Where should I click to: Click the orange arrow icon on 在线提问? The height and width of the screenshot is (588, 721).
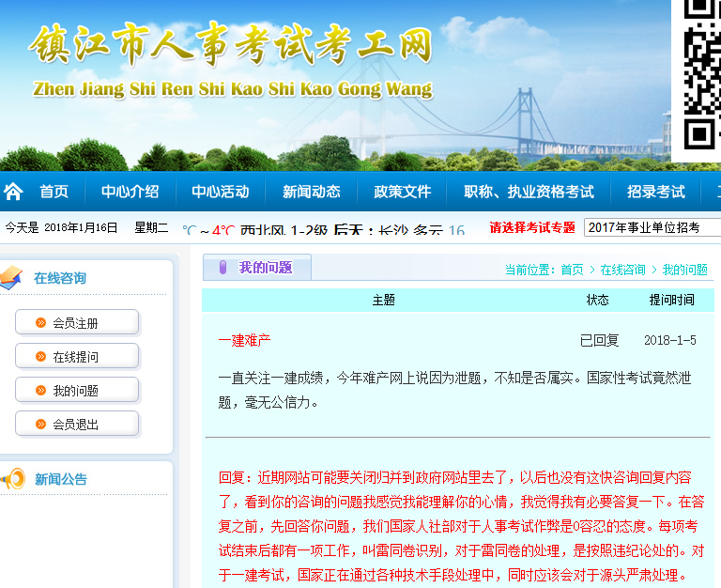click(x=40, y=357)
